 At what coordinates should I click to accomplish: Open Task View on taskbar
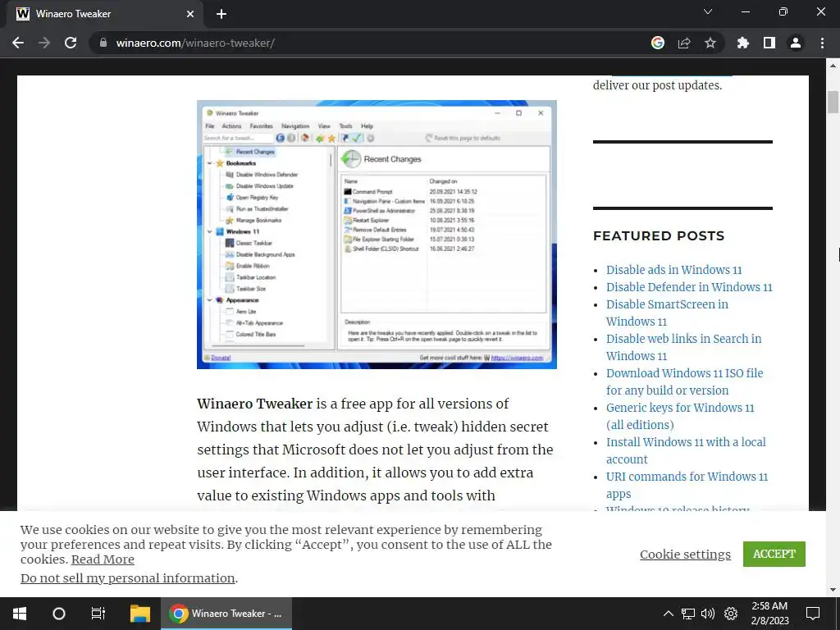click(x=98, y=614)
